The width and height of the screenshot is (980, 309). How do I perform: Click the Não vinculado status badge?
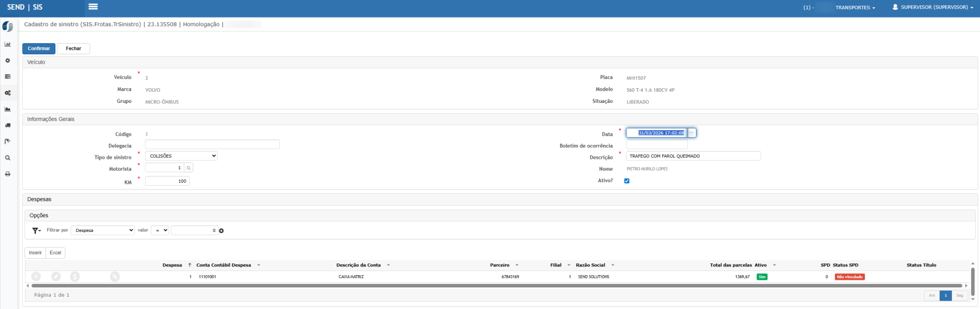coord(849,277)
